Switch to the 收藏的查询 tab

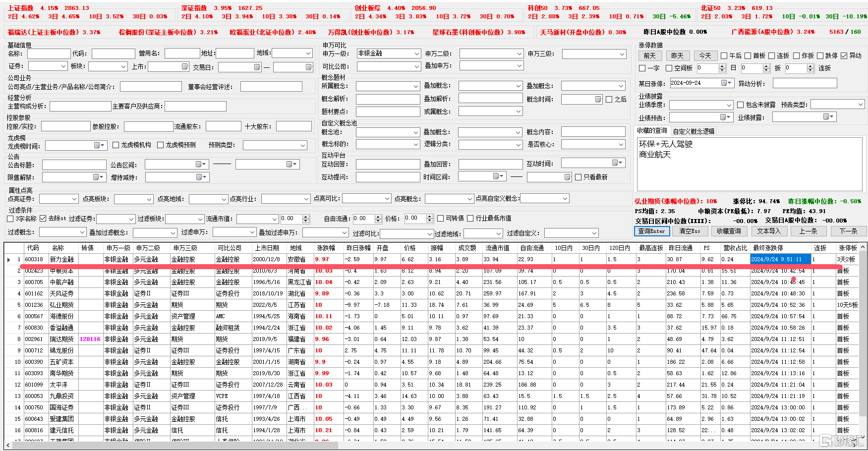(x=652, y=130)
